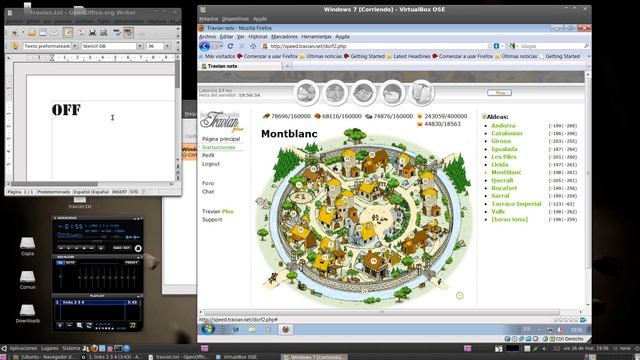Open the Downloads folder on the desktop
The image size is (640, 360).
(27, 313)
